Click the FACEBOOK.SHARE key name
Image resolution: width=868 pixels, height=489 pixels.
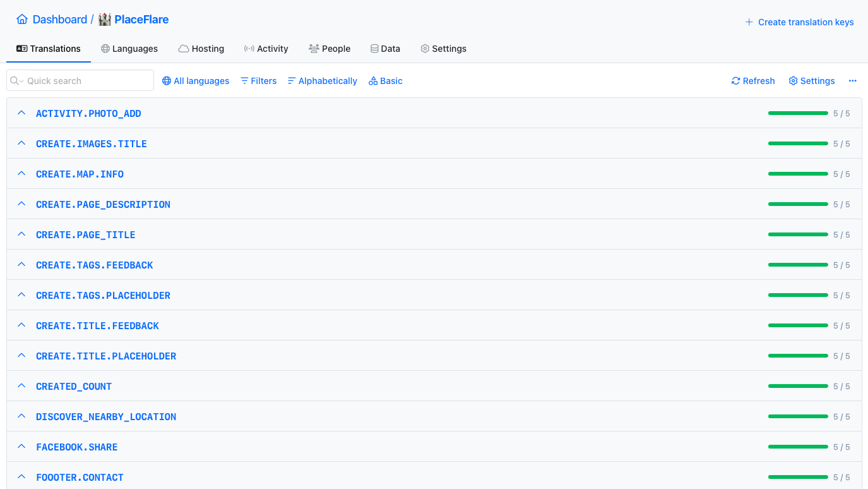[x=77, y=447]
